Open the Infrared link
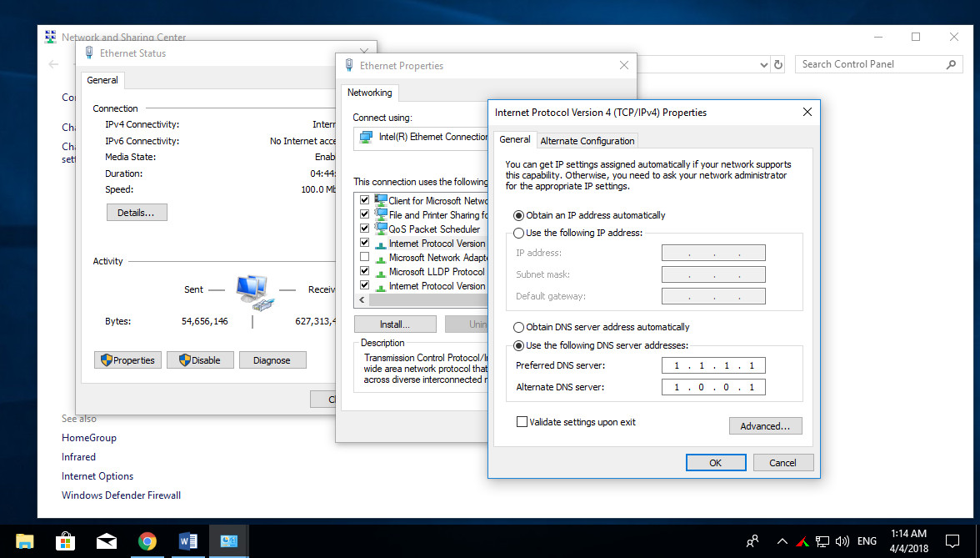The image size is (980, 558). [x=78, y=457]
